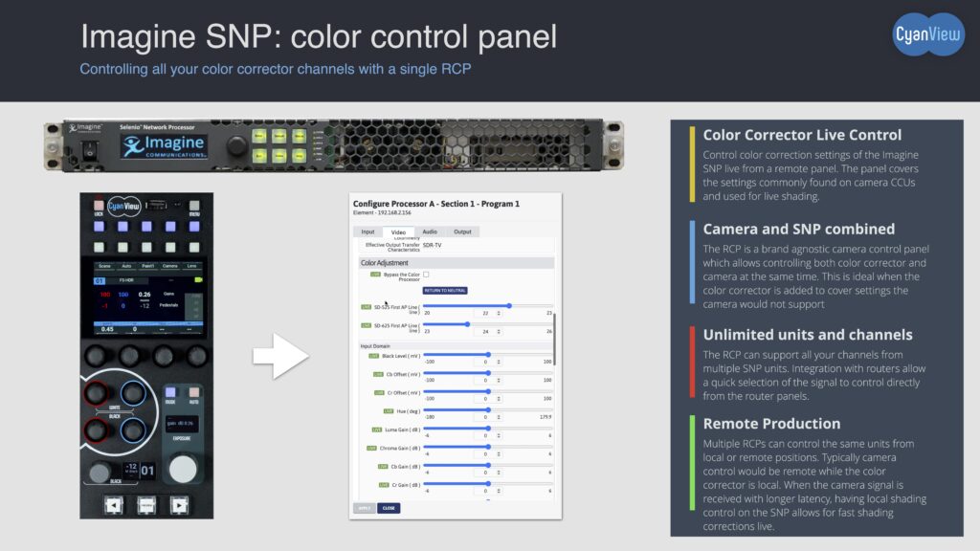Click the LOCK key on the RCP panel
Viewport: 980px width, 551px height.
[99, 206]
